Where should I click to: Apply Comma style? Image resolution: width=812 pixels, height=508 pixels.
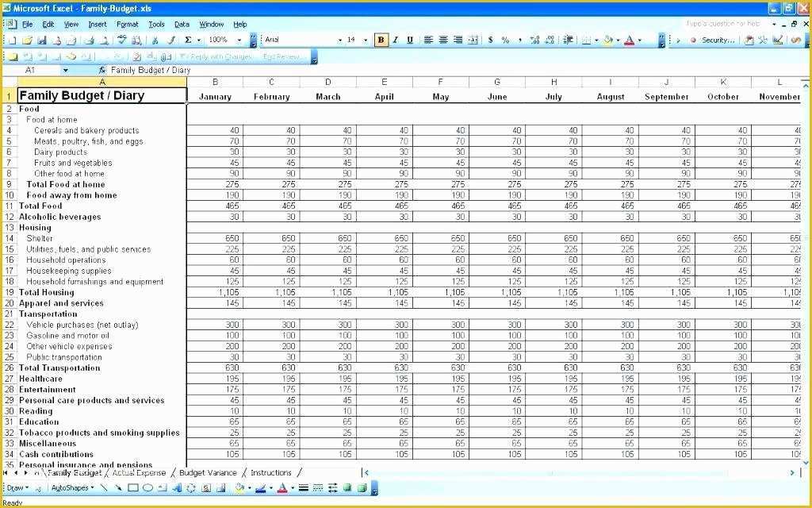(520, 40)
